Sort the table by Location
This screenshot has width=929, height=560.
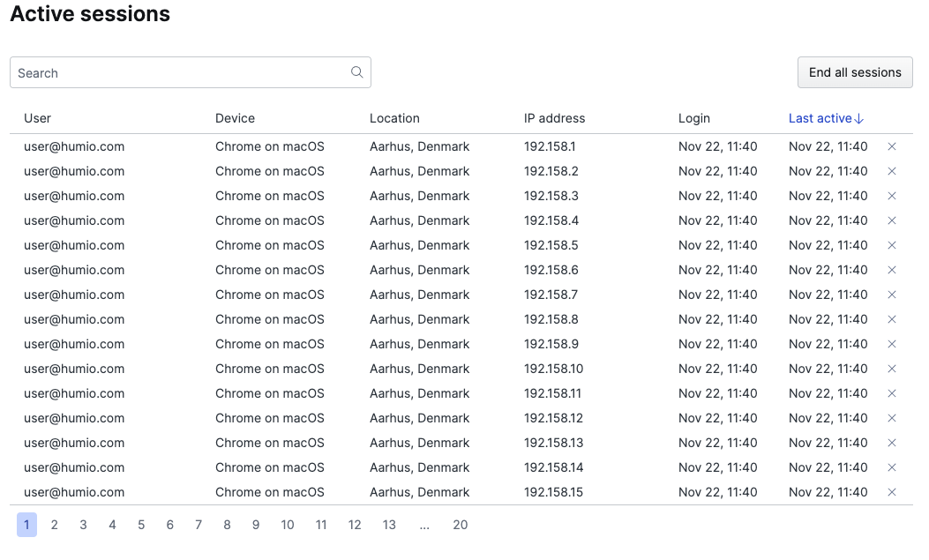click(394, 117)
